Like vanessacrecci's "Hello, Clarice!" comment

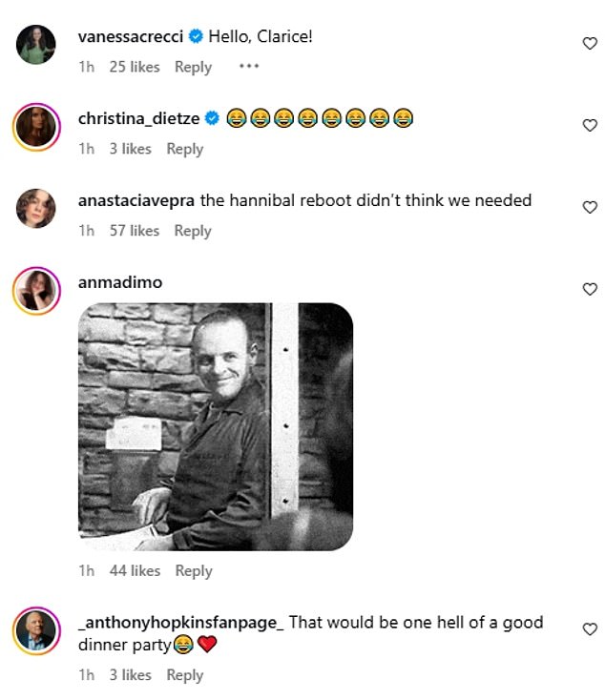click(x=589, y=43)
